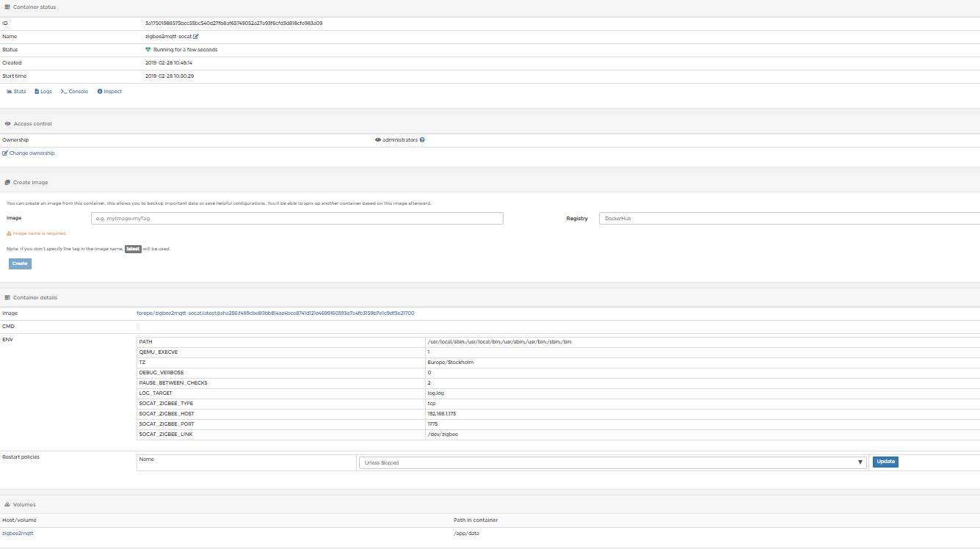Open the zigbee2mqtt volume link
Viewport: 980px width, 549px height.
[x=16, y=533]
